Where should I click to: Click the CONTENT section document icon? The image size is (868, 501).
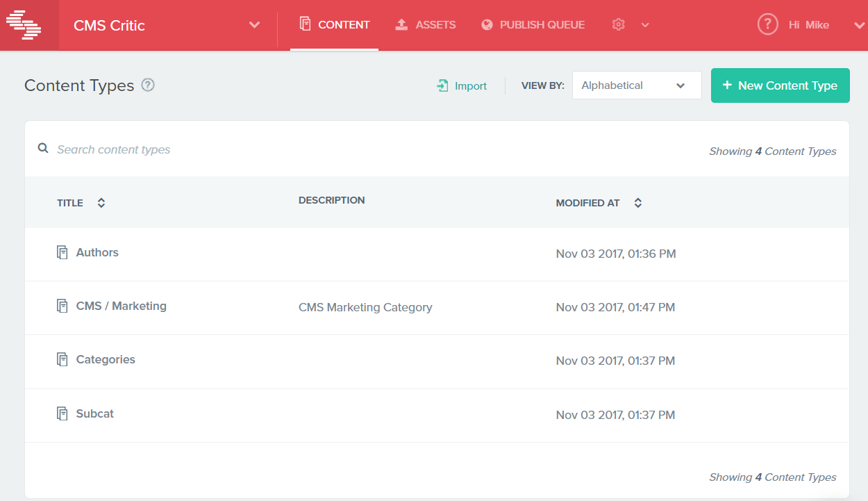304,24
